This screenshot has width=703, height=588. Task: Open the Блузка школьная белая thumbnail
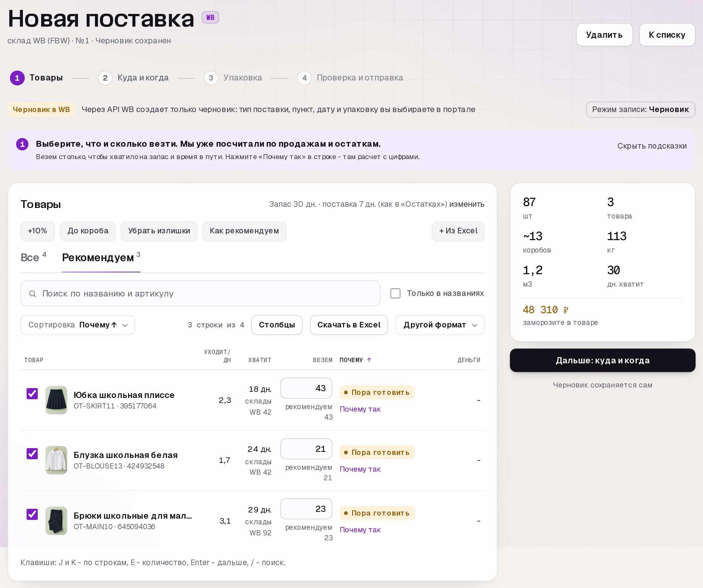click(56, 460)
